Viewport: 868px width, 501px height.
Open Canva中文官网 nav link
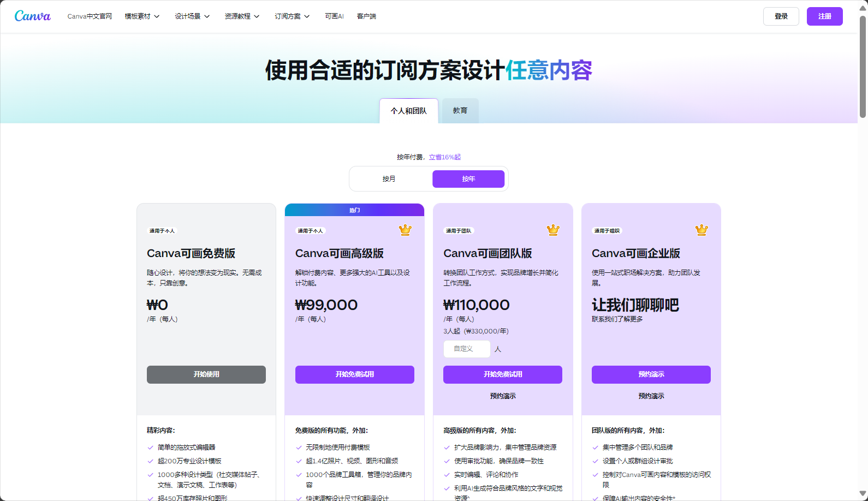(90, 16)
